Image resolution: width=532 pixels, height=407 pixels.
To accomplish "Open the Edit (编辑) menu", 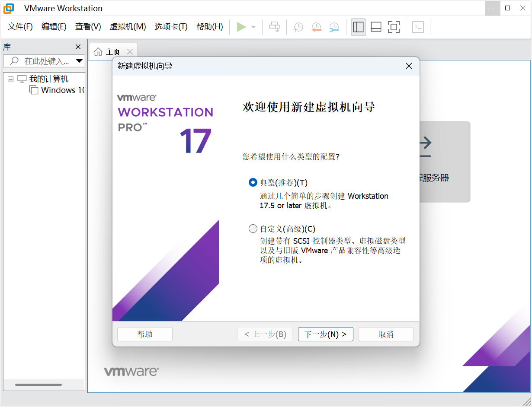I will coord(54,27).
